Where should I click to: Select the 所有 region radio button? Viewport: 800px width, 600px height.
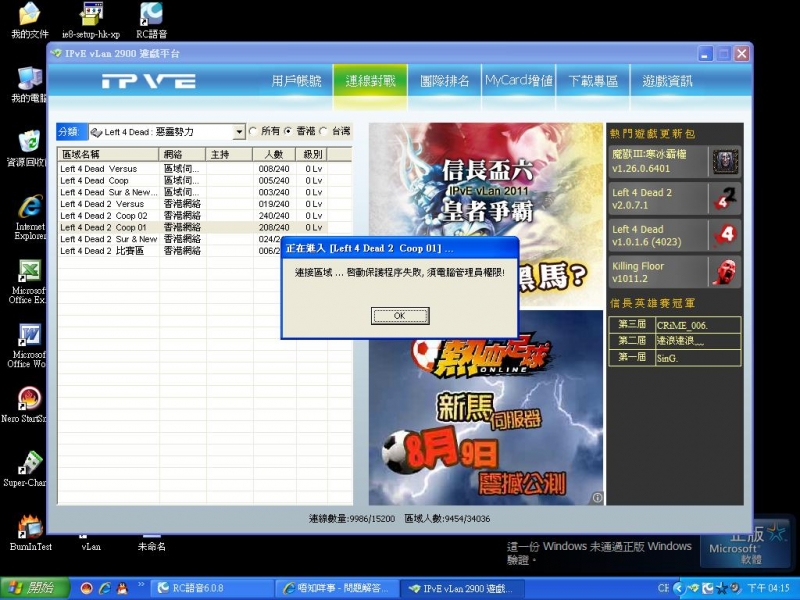pyautogui.click(x=255, y=131)
